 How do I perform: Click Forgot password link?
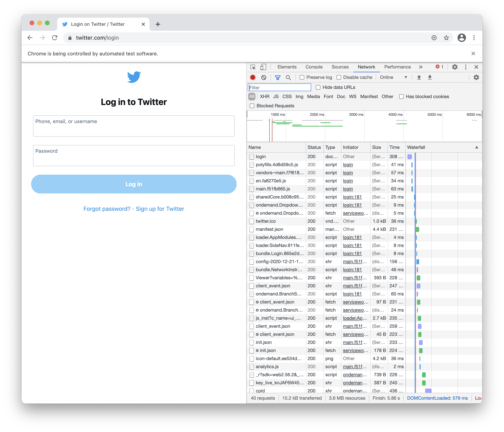pos(107,209)
